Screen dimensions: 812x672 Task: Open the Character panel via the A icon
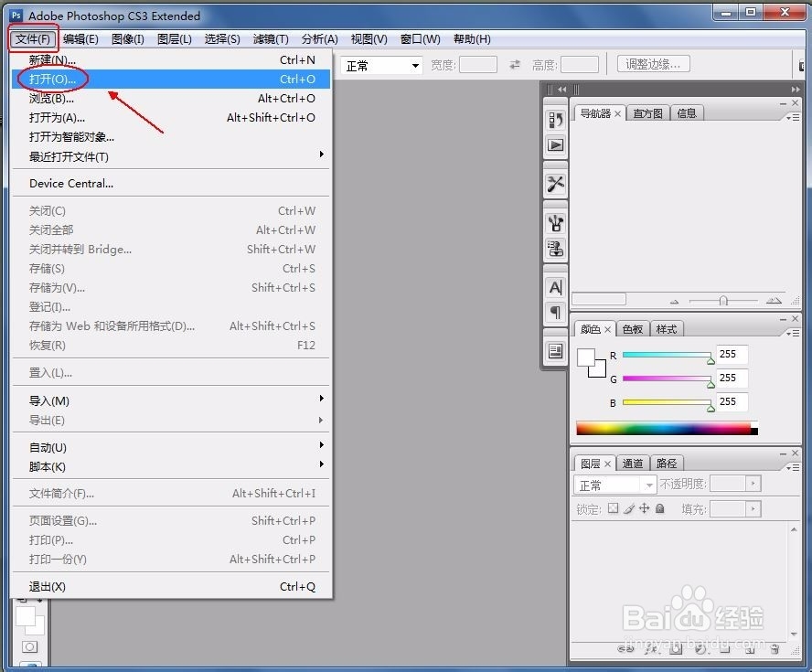[555, 287]
